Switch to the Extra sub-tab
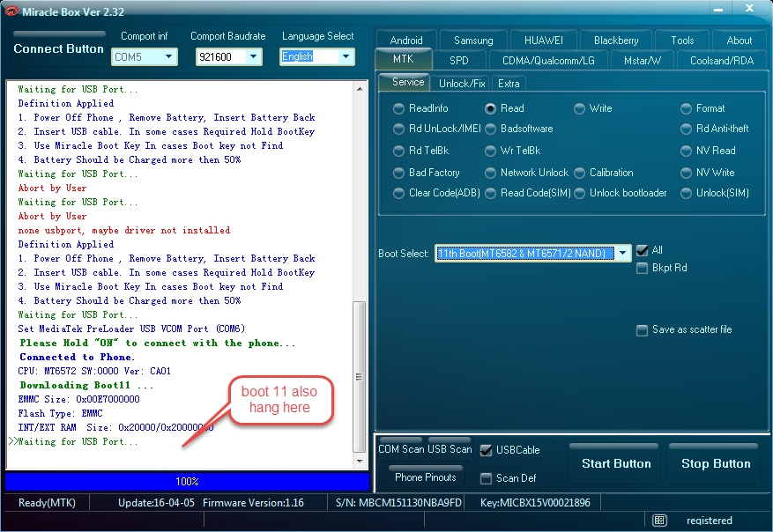Viewport: 773px width, 532px height. (509, 84)
